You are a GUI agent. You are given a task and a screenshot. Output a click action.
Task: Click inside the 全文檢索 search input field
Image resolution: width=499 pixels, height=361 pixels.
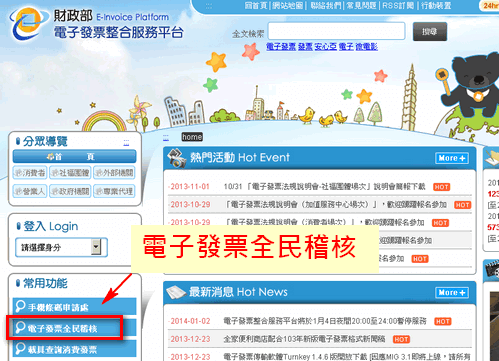point(337,31)
